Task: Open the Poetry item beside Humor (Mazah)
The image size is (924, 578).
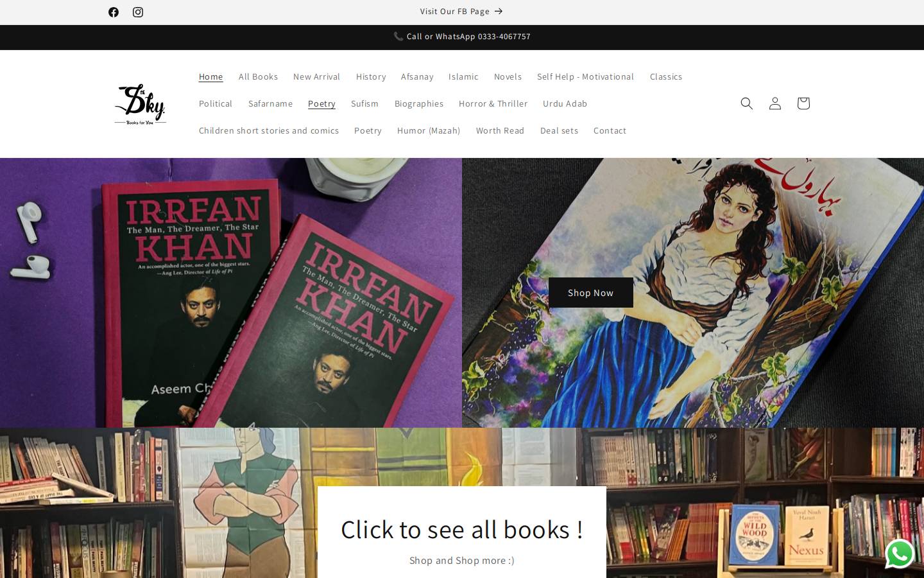Action: [x=368, y=130]
